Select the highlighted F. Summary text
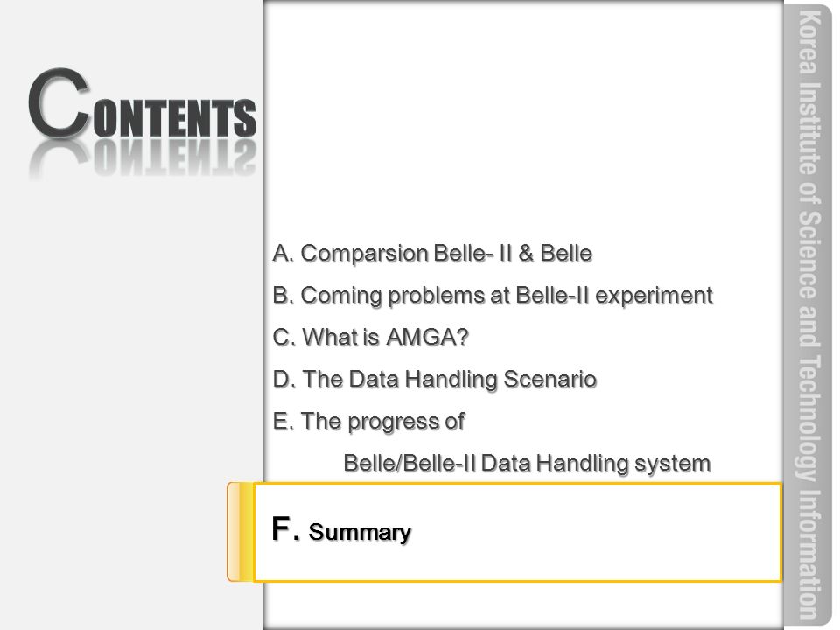The width and height of the screenshot is (840, 630). pyautogui.click(x=341, y=530)
